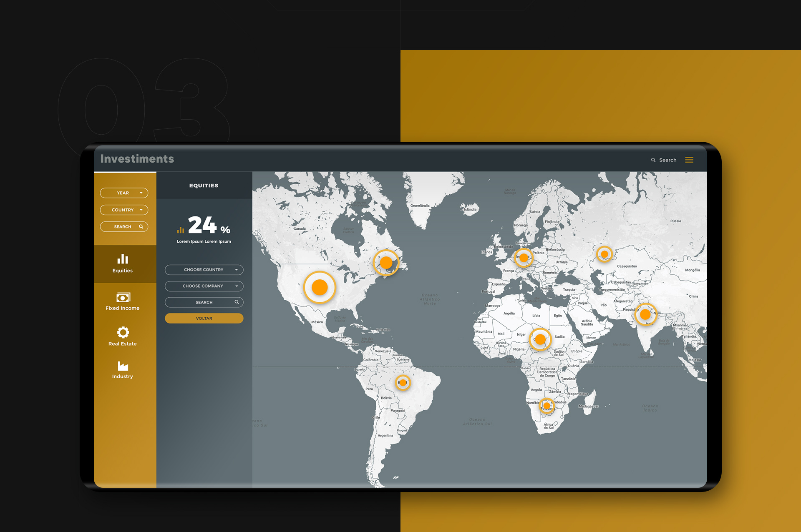Open the Real Estate gear icon
This screenshot has height=532, width=801.
[x=123, y=332]
